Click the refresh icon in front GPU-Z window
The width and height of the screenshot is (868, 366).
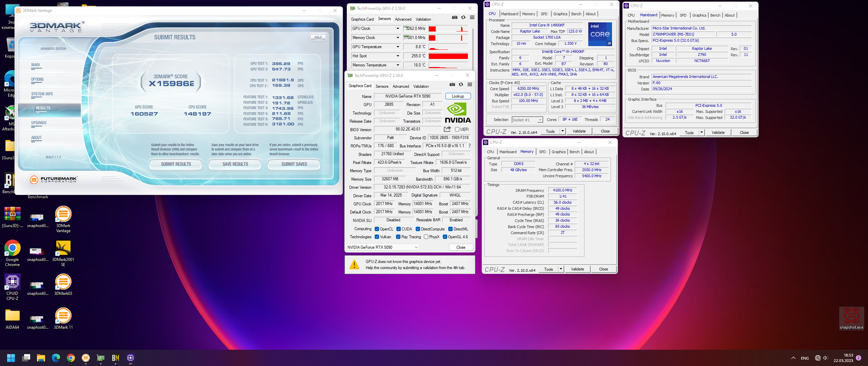461,85
